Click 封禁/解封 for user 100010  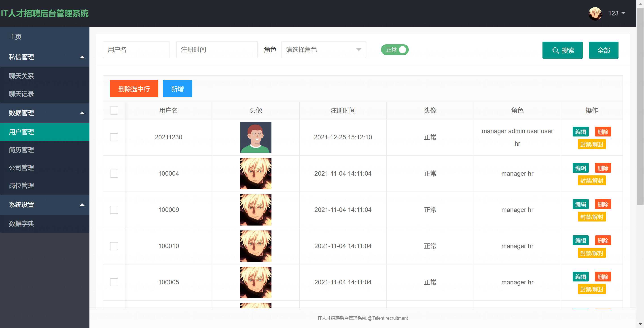(x=591, y=253)
